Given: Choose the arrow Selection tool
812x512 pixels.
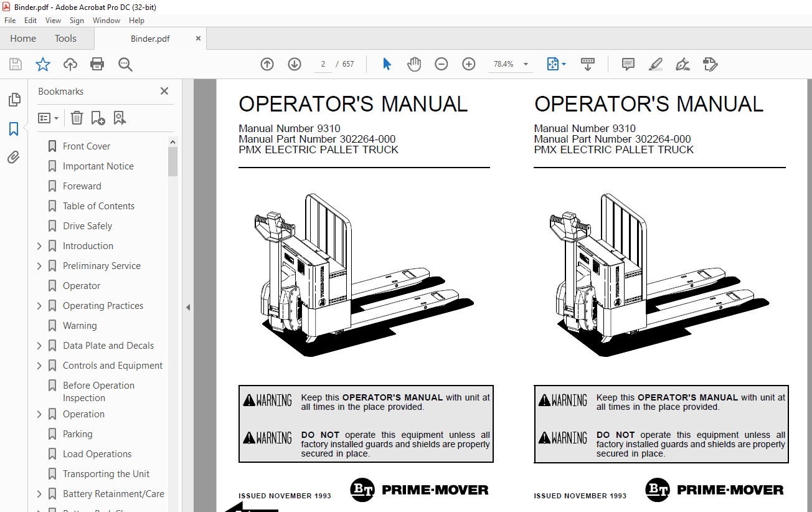Looking at the screenshot, I should pyautogui.click(x=387, y=64).
